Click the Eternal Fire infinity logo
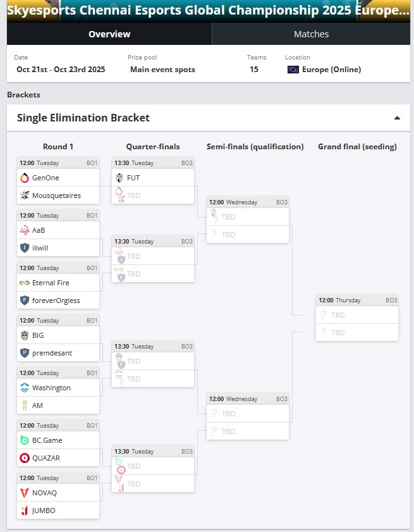 tap(25, 283)
